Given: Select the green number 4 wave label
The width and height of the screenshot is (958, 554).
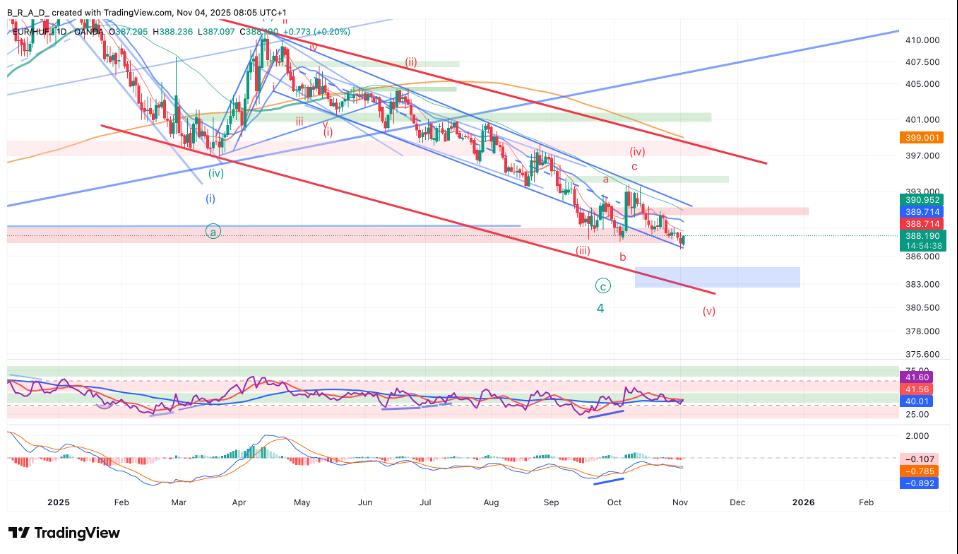Looking at the screenshot, I should tap(600, 308).
